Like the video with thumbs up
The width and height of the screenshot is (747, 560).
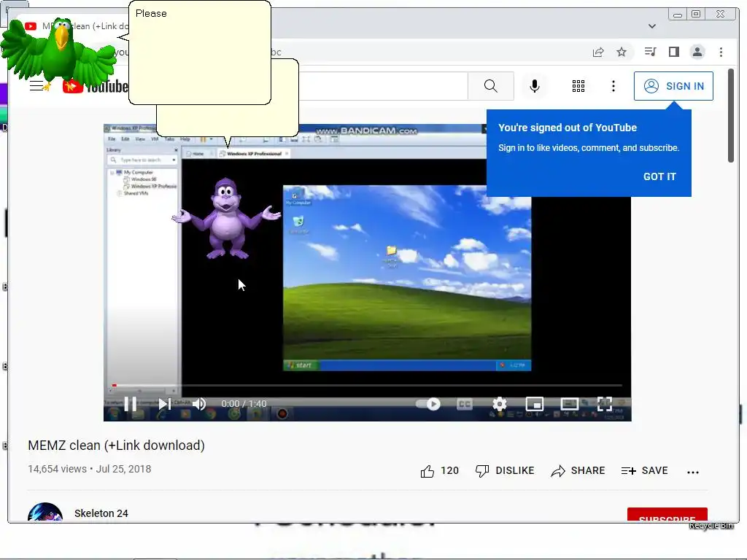(x=439, y=471)
